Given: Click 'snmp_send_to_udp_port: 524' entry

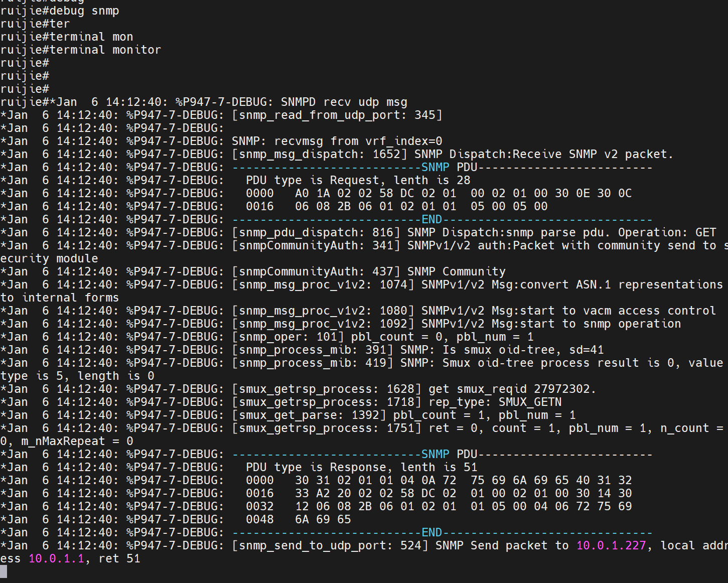Looking at the screenshot, I should (330, 545).
